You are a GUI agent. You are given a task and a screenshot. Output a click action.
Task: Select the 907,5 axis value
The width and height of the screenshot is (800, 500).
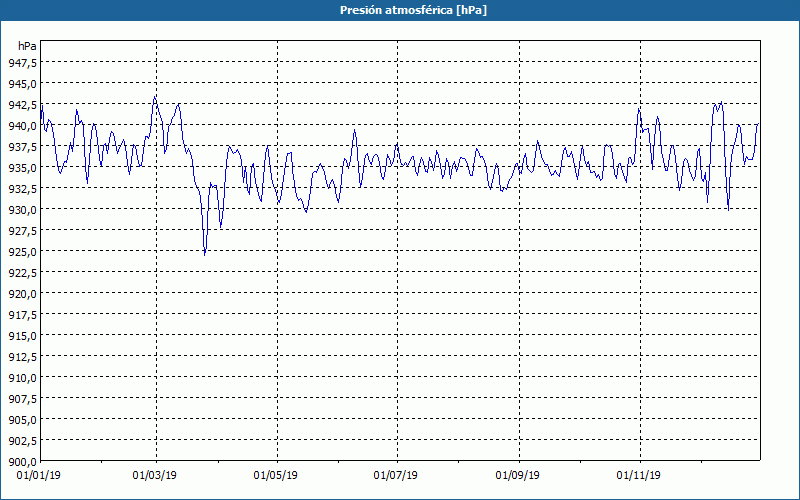coord(22,399)
